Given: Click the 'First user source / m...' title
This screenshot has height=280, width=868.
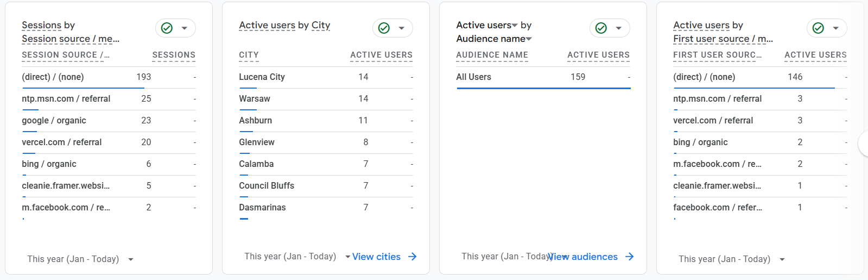Looking at the screenshot, I should [723, 39].
